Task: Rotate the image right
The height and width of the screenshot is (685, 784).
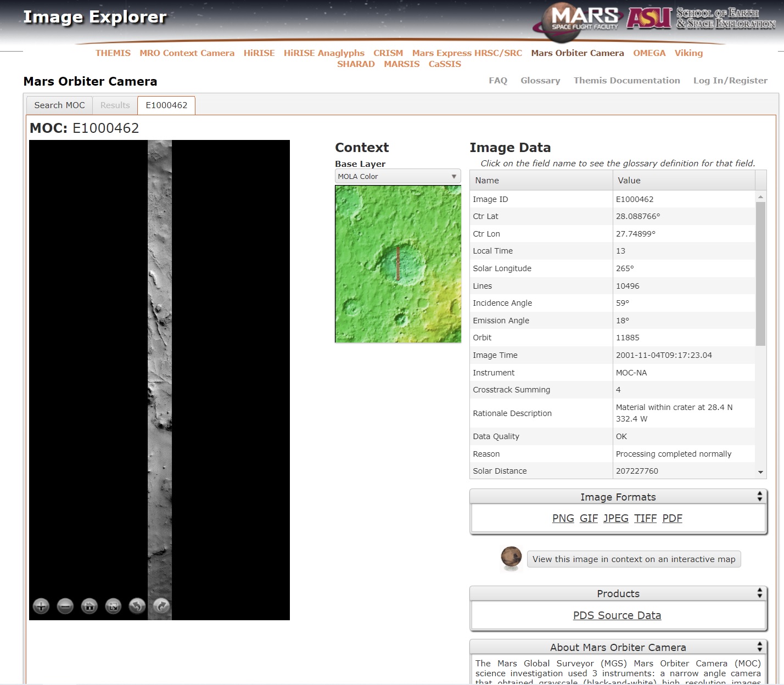Action: 161,606
